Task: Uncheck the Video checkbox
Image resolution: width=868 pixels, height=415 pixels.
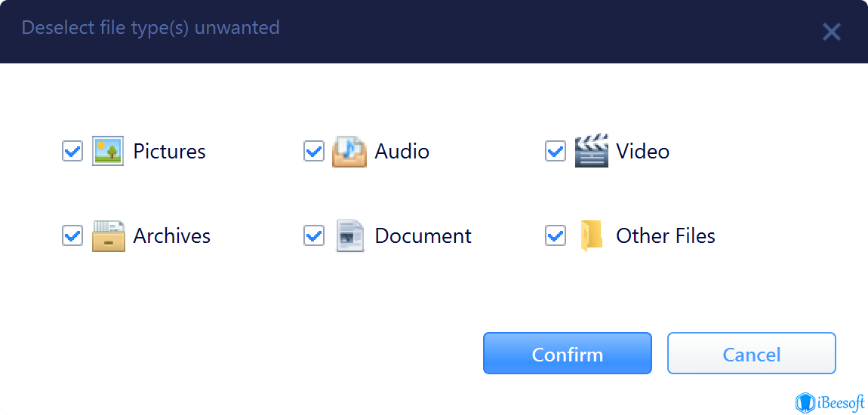Action: click(556, 151)
